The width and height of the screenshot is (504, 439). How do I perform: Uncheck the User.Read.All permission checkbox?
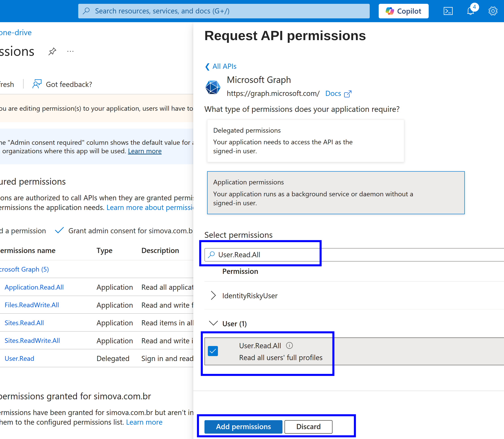pyautogui.click(x=213, y=351)
